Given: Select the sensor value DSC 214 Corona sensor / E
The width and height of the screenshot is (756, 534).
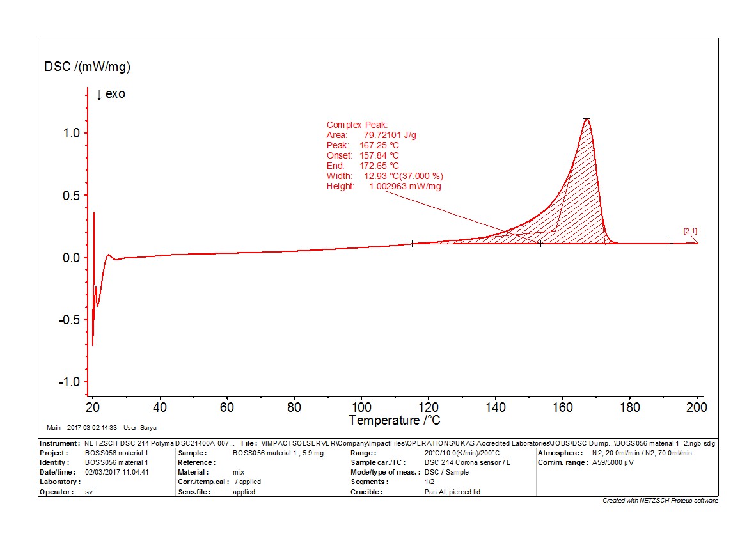Looking at the screenshot, I should (467, 462).
